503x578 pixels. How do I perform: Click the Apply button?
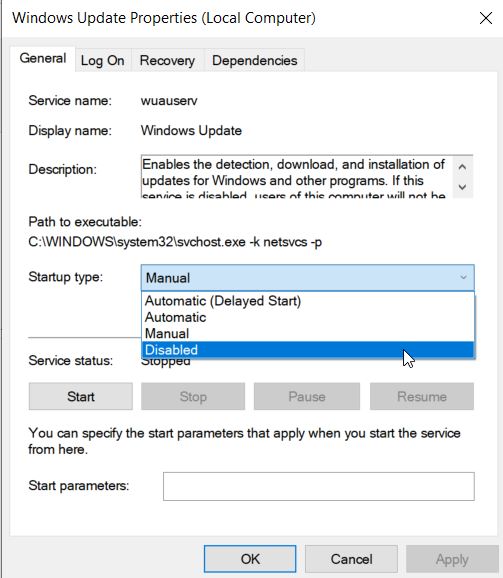[452, 559]
